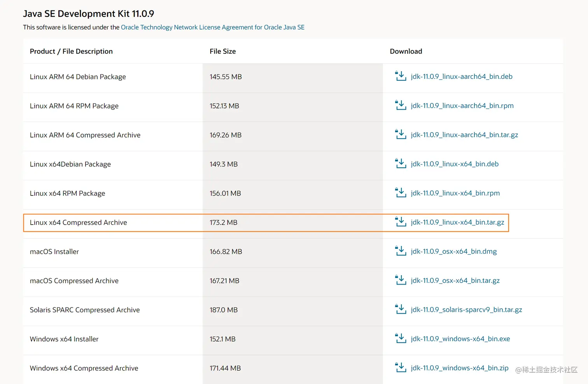
Task: Click download icon for solaris-sparcv9 tar.gz
Action: click(x=401, y=309)
